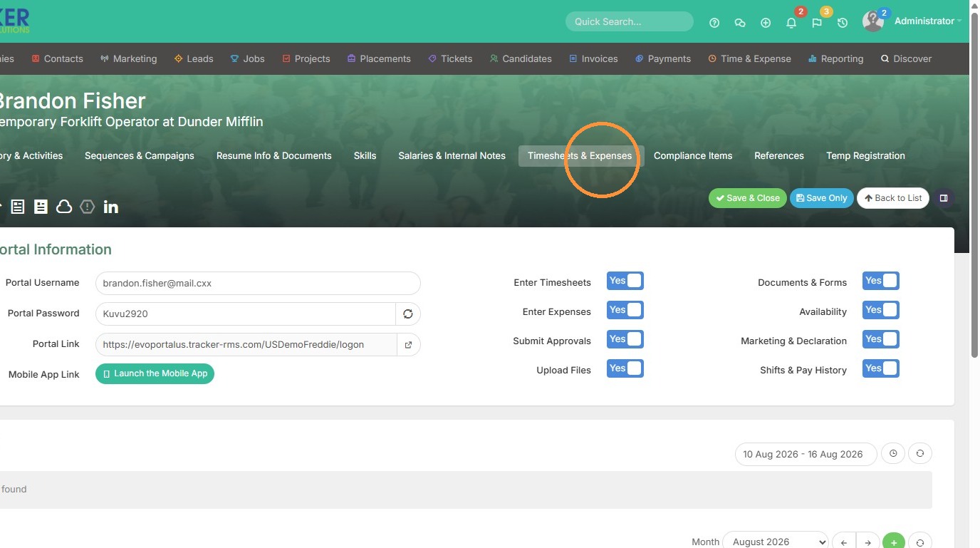Expand the Month dropdown showing August 2026
Screen dimensions: 980x548
(776, 542)
